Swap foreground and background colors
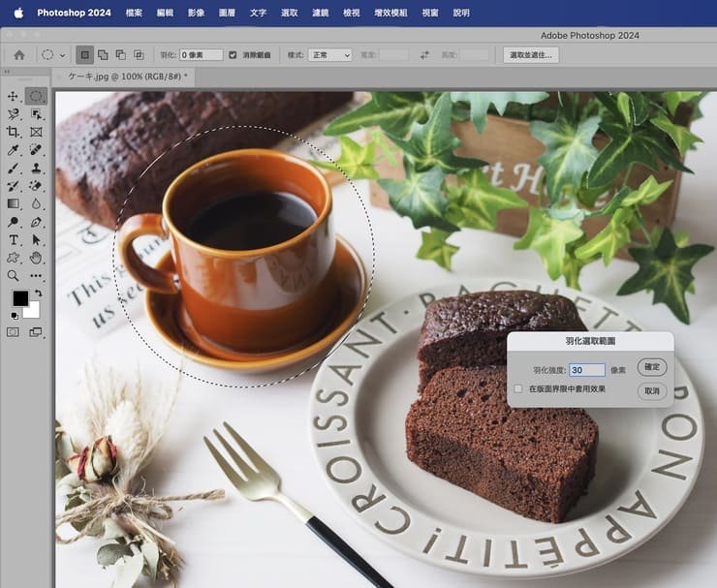The width and height of the screenshot is (717, 588). click(39, 294)
